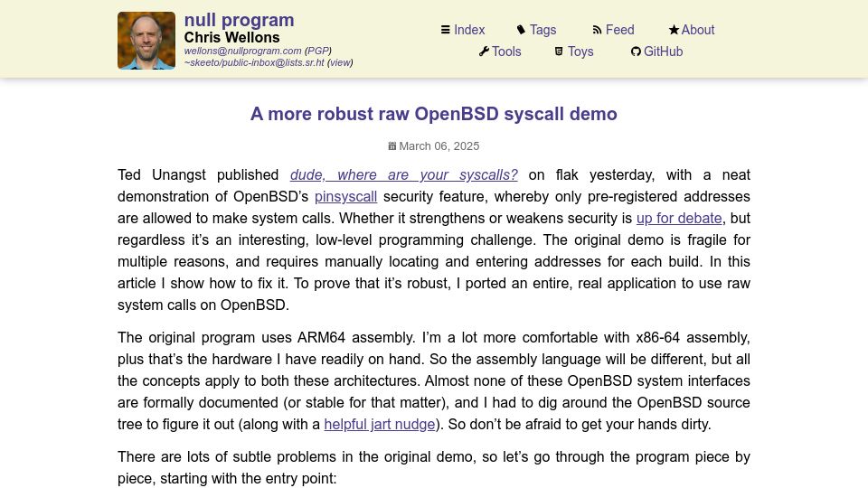Click the Tags tag icon
The image size is (868, 488).
click(x=521, y=30)
